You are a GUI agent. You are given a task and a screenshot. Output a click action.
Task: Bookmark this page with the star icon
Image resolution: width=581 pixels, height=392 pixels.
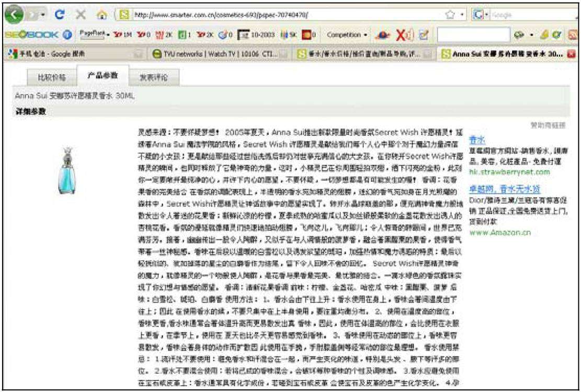point(450,15)
